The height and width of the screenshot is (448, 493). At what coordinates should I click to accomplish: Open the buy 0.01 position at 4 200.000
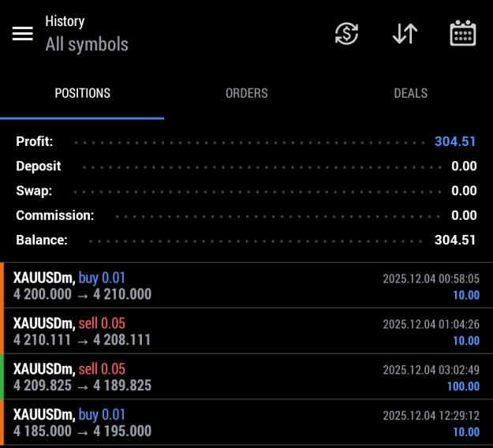(x=246, y=286)
